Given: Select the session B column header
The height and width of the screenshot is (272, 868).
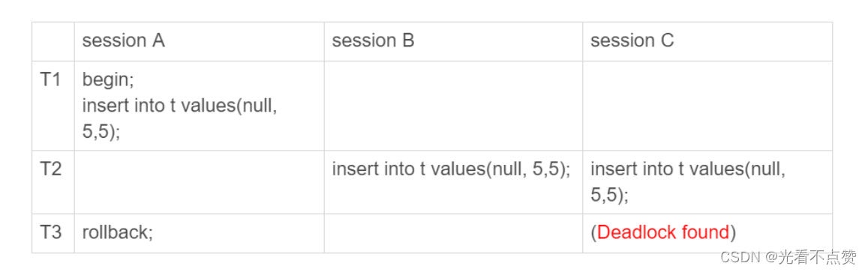Looking at the screenshot, I should pos(373,41).
